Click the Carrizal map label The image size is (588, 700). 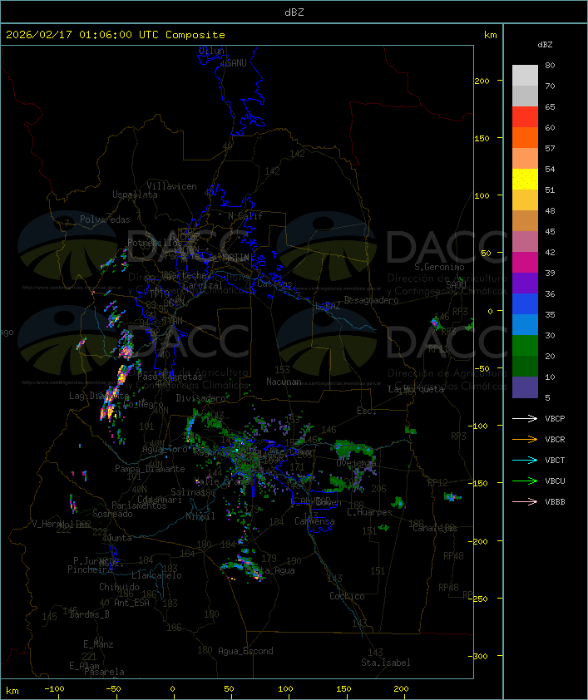coord(202,285)
